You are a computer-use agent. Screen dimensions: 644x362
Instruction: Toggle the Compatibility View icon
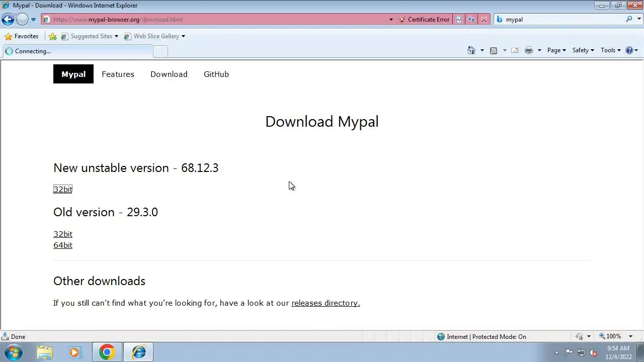click(x=459, y=20)
